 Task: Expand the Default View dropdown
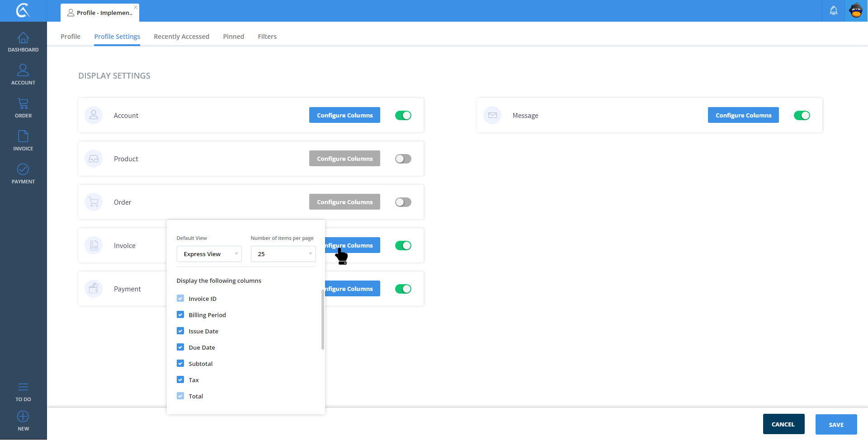point(209,254)
